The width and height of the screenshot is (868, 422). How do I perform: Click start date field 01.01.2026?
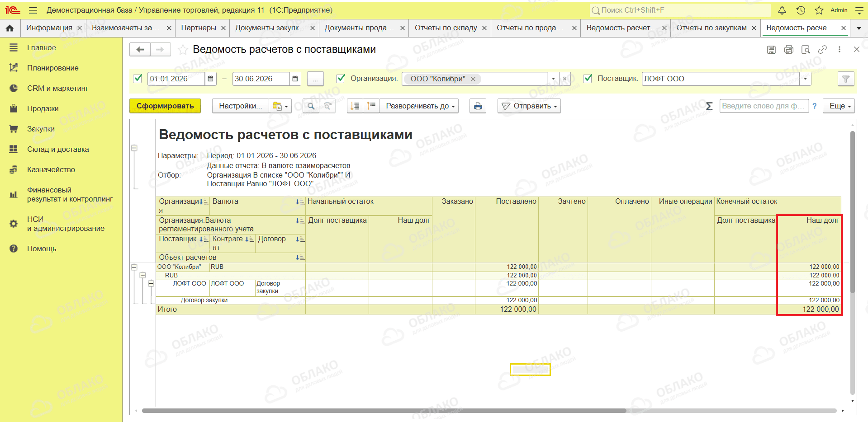point(176,79)
